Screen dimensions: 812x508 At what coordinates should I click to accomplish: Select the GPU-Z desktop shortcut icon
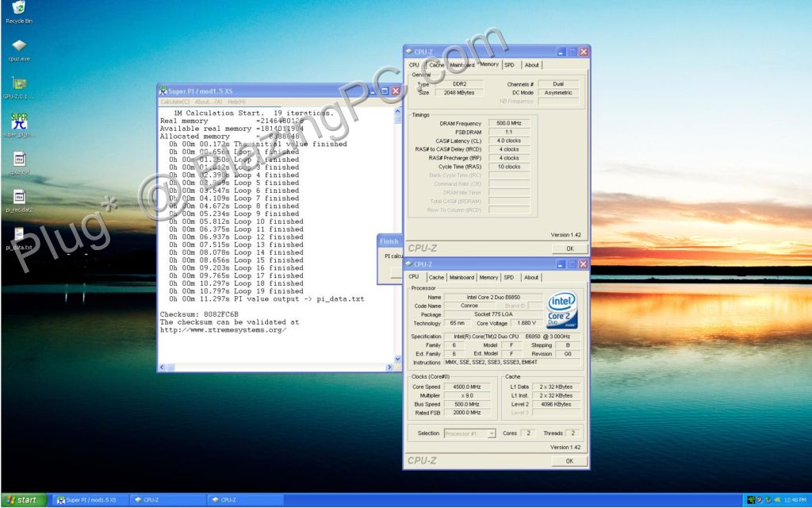(19, 83)
